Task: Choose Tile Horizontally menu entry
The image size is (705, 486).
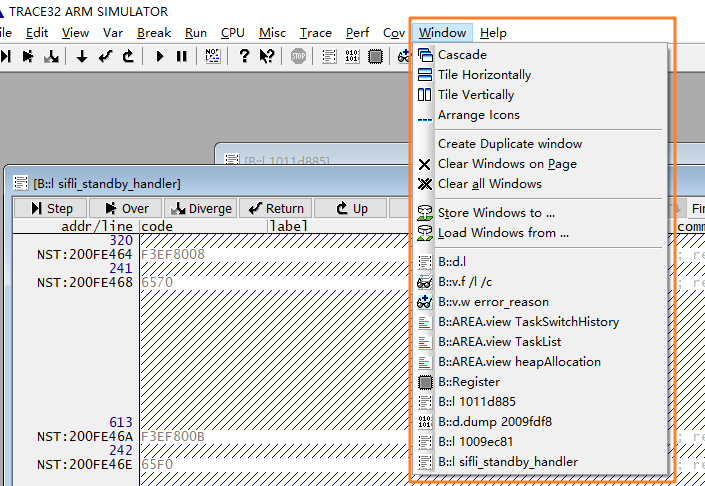Action: coord(484,75)
